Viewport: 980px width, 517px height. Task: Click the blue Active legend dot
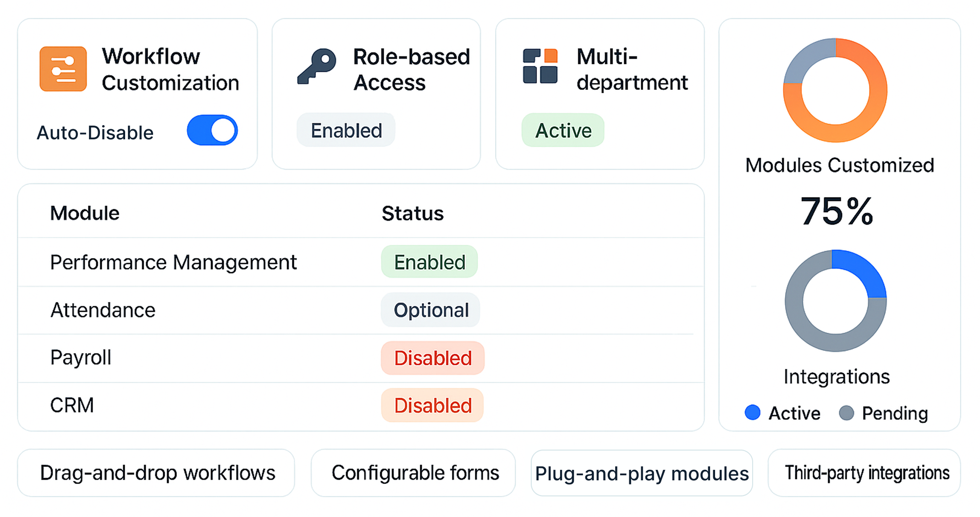tap(752, 412)
